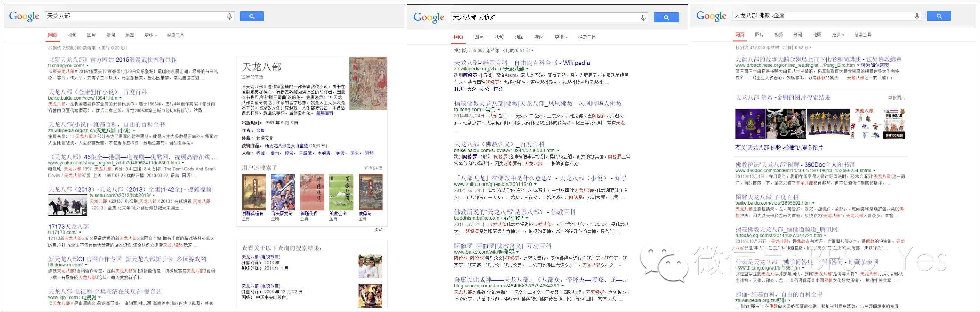
Task: Click the 夜叉 sitelink under the Wikipedia result
Action: coord(498,89)
